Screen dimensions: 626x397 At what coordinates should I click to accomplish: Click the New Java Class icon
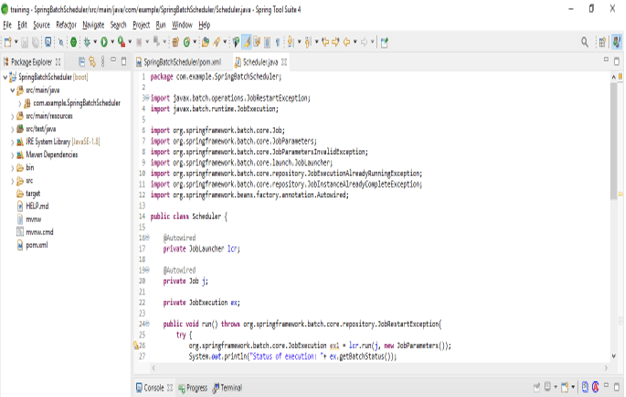click(186, 42)
